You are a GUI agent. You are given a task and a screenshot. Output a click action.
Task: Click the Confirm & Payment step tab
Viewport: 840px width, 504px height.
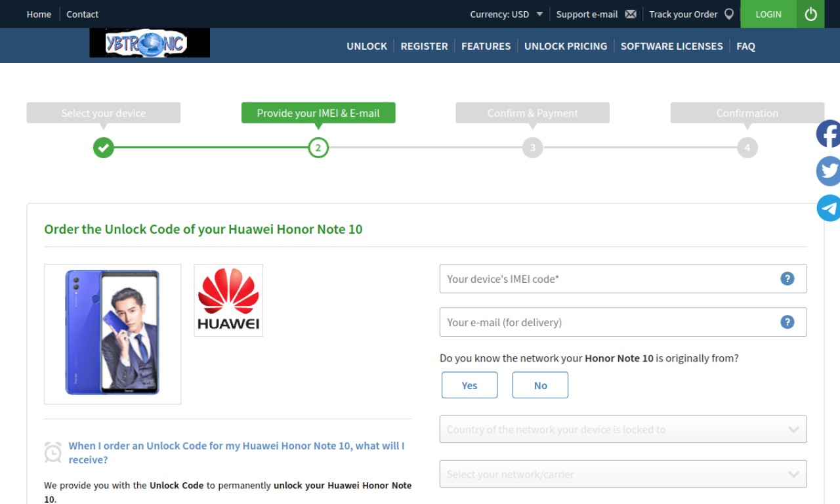point(533,113)
